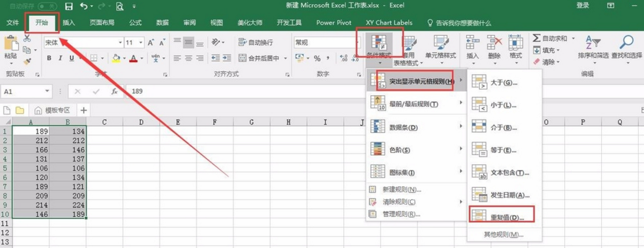
Task: Click the increase indent icon
Action: click(x=227, y=58)
